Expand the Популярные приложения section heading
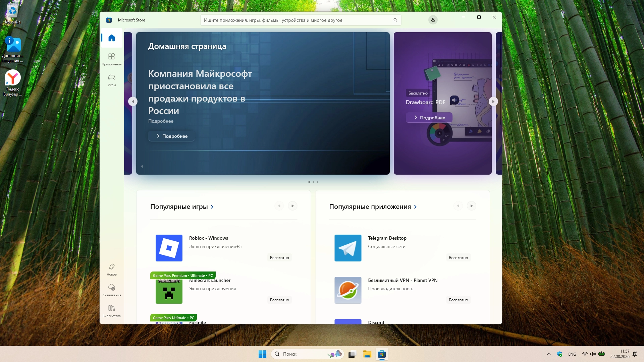644x362 pixels. click(373, 206)
